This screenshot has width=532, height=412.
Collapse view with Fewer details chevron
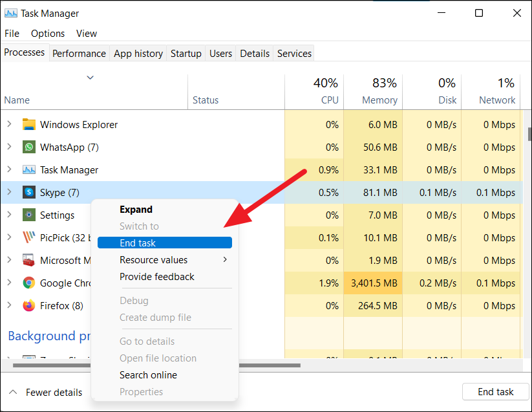13,392
